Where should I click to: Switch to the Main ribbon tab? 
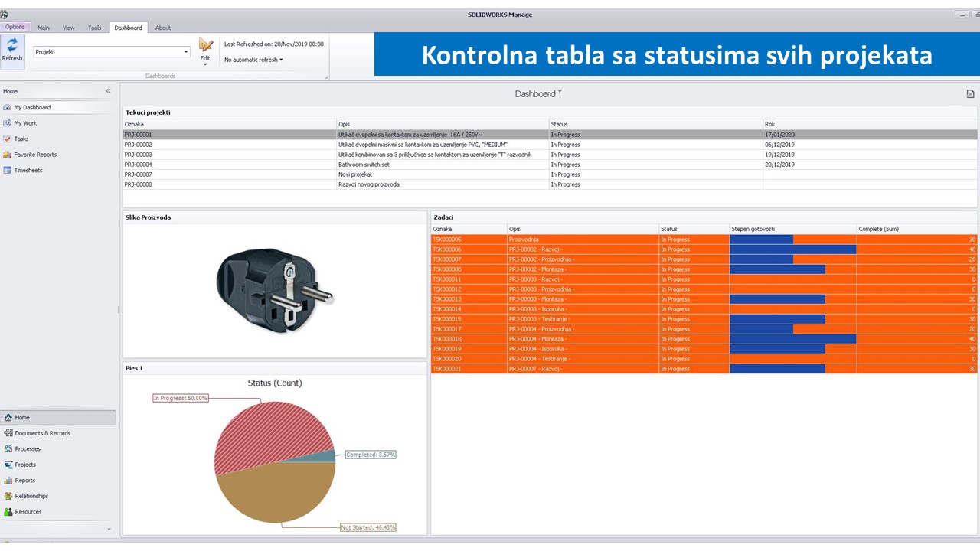coord(44,28)
